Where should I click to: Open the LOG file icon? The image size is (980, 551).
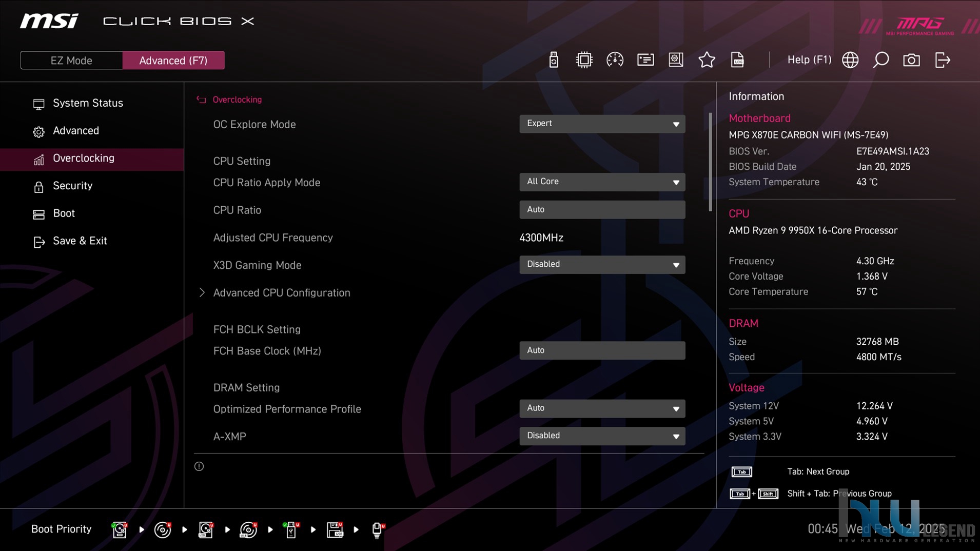point(737,60)
